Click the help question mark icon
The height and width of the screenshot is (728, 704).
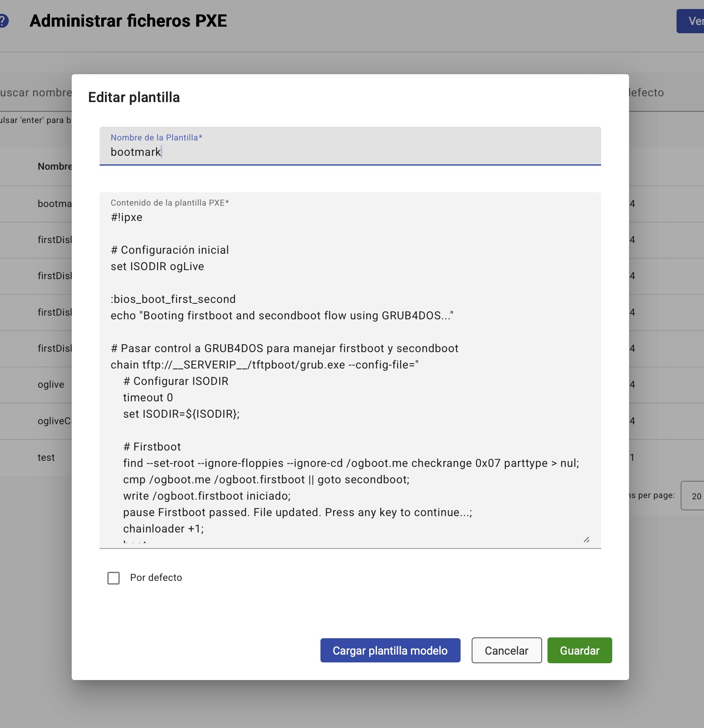point(3,21)
